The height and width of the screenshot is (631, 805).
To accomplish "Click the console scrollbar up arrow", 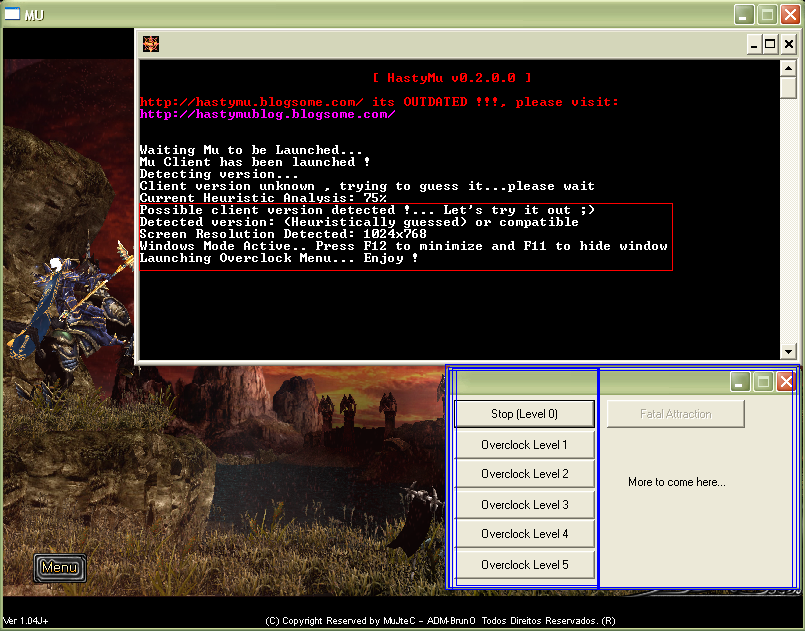I will click(x=788, y=68).
